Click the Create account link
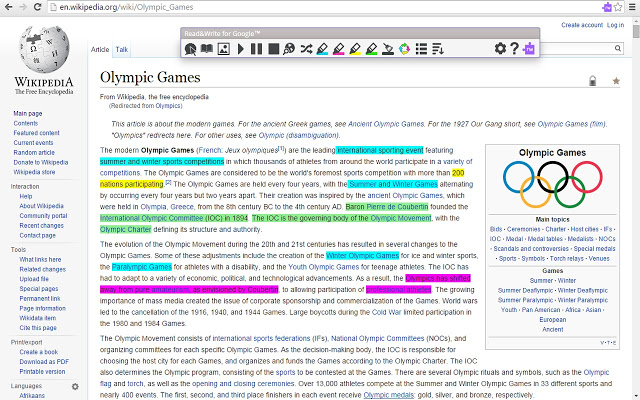 click(x=582, y=25)
